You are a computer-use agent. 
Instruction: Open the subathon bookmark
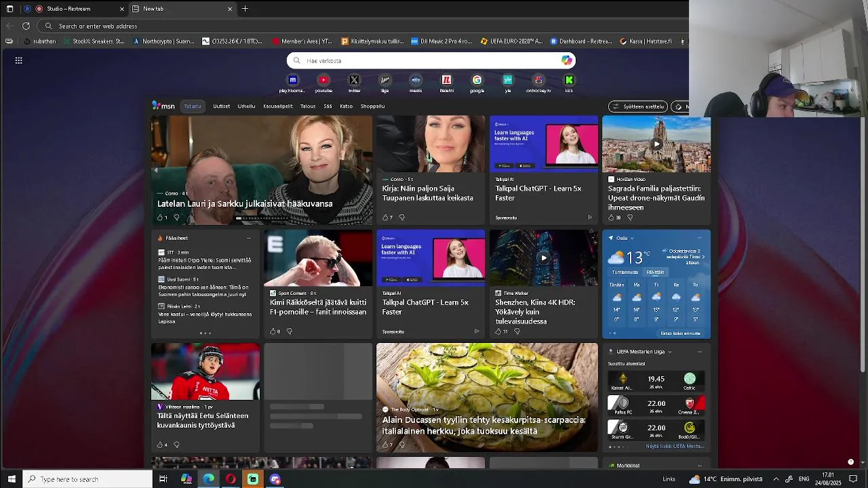click(x=39, y=41)
